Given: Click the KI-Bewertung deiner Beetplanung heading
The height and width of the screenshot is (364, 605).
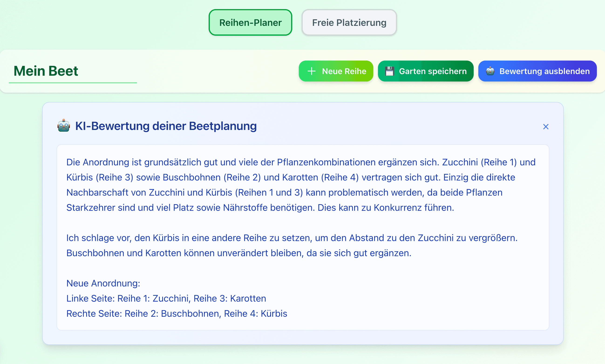Looking at the screenshot, I should click(166, 126).
